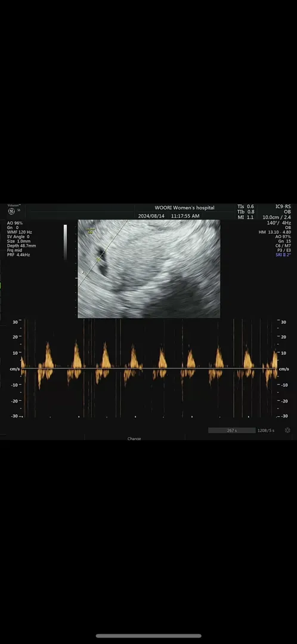Click the 'TIb 0.8' value

(246, 212)
